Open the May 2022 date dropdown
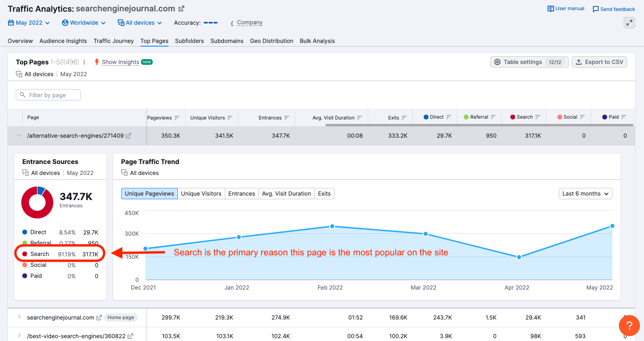This screenshot has width=644, height=341. point(29,23)
